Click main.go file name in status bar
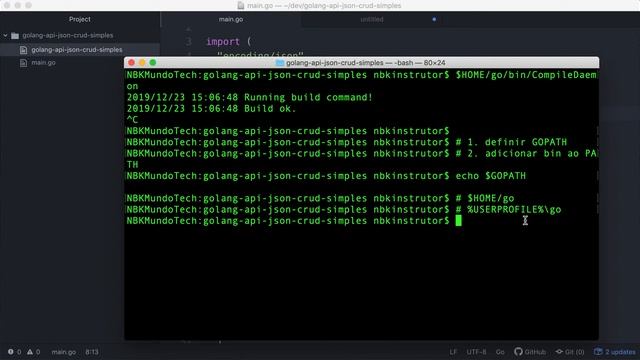640x360 pixels. click(64, 352)
